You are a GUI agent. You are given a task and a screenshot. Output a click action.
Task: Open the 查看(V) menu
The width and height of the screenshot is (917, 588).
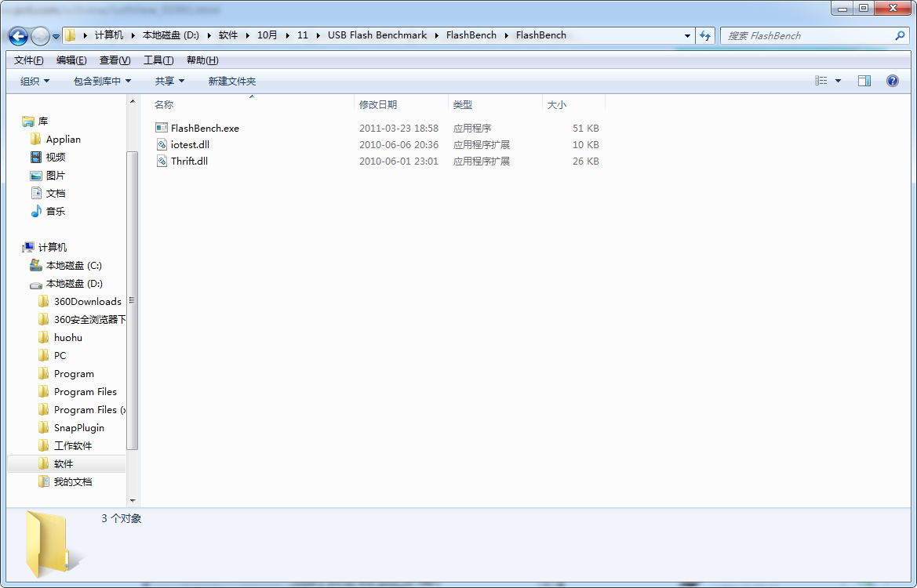click(115, 60)
